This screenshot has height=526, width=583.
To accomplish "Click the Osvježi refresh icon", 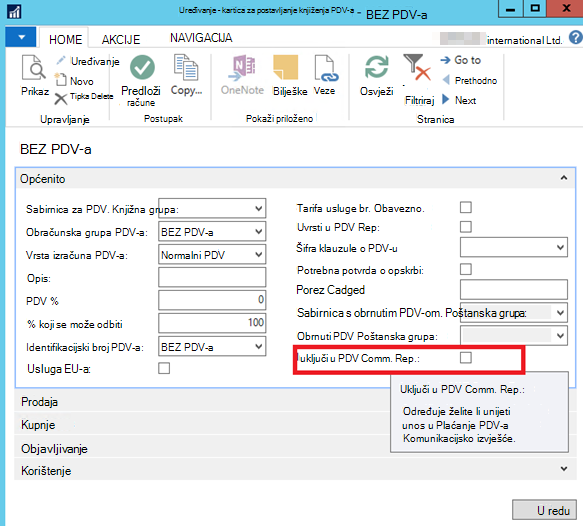I will 376,67.
